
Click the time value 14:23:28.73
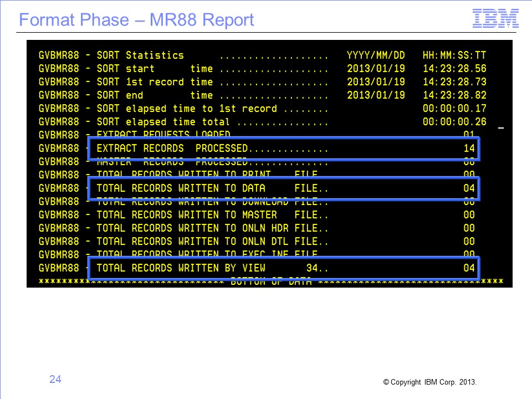pyautogui.click(x=454, y=82)
